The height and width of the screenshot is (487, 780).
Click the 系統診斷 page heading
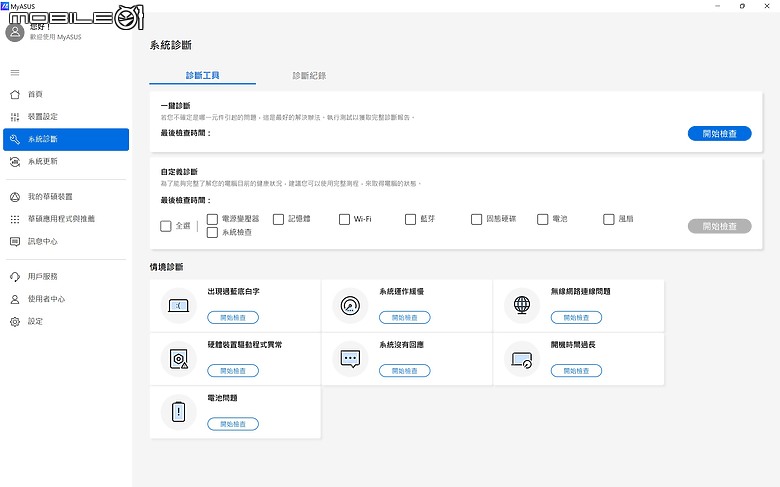pos(171,45)
